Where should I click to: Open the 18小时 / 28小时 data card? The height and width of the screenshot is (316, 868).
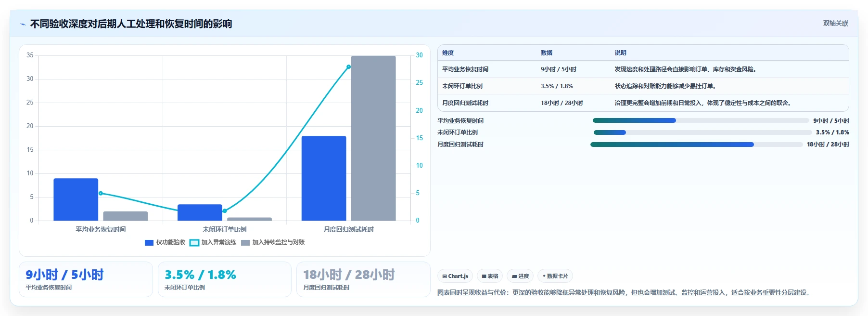pos(363,279)
